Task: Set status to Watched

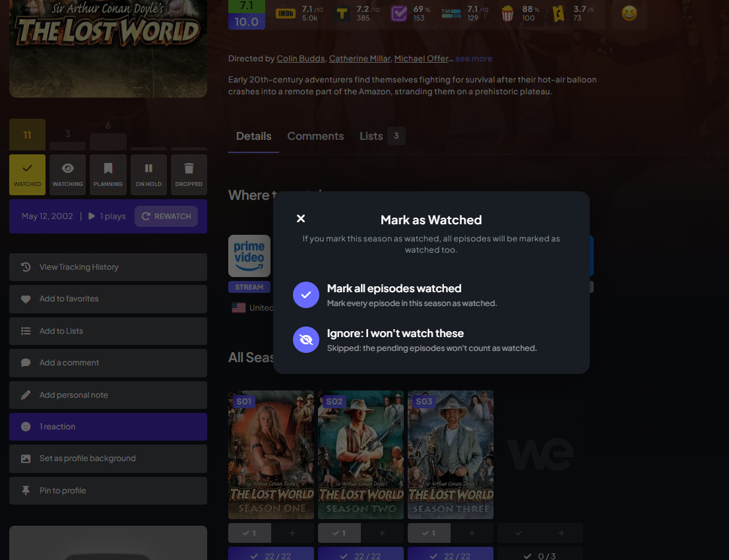Action: point(28,175)
